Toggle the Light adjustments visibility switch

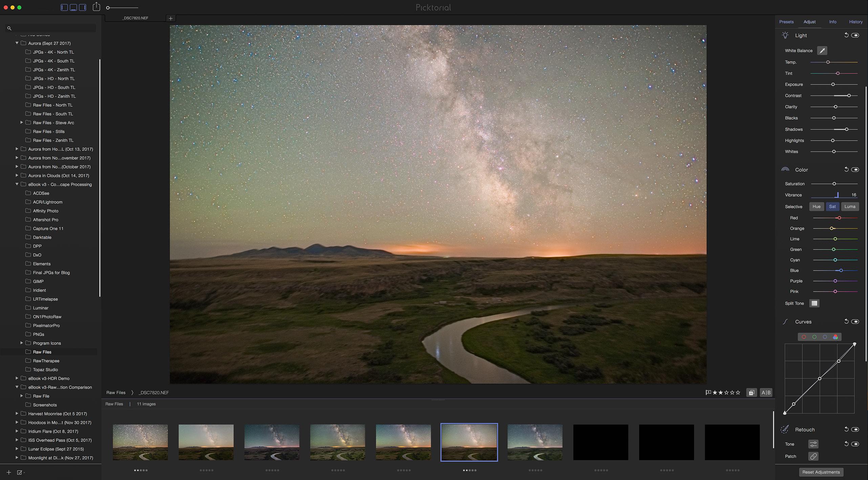coord(855,35)
